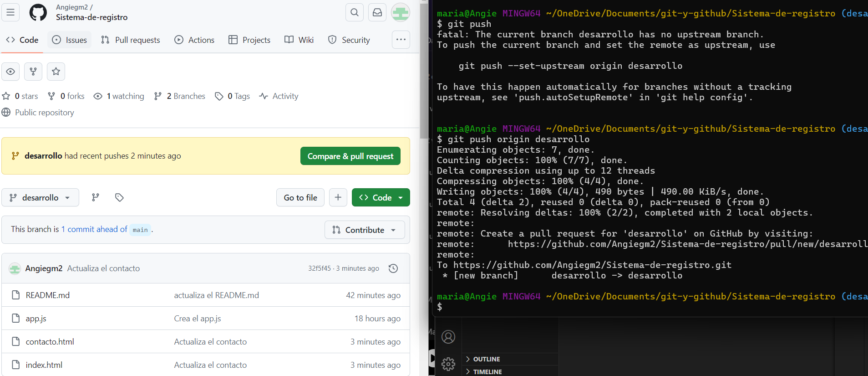This screenshot has height=376, width=868.
Task: Click the terminal prompt input line
Action: (x=652, y=307)
